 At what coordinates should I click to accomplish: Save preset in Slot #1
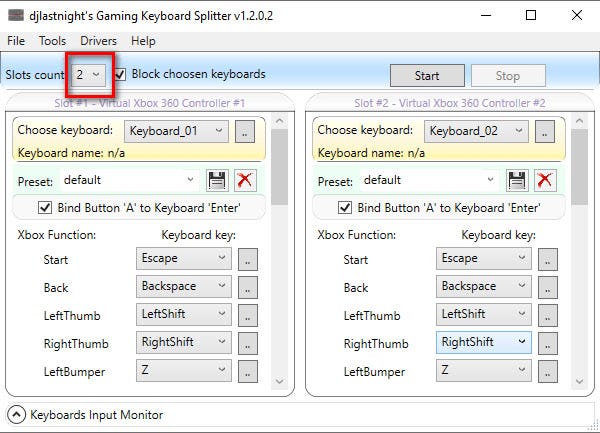[217, 181]
